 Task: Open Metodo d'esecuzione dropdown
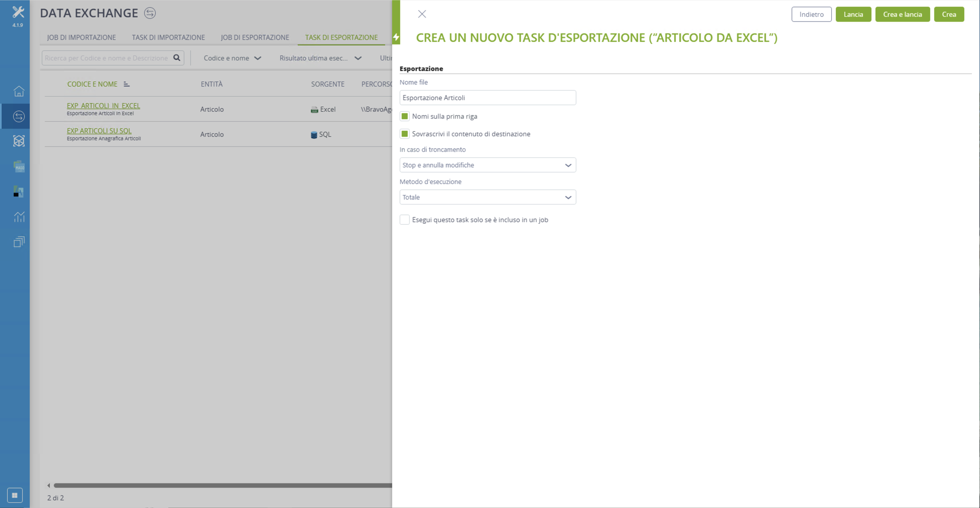(x=488, y=197)
